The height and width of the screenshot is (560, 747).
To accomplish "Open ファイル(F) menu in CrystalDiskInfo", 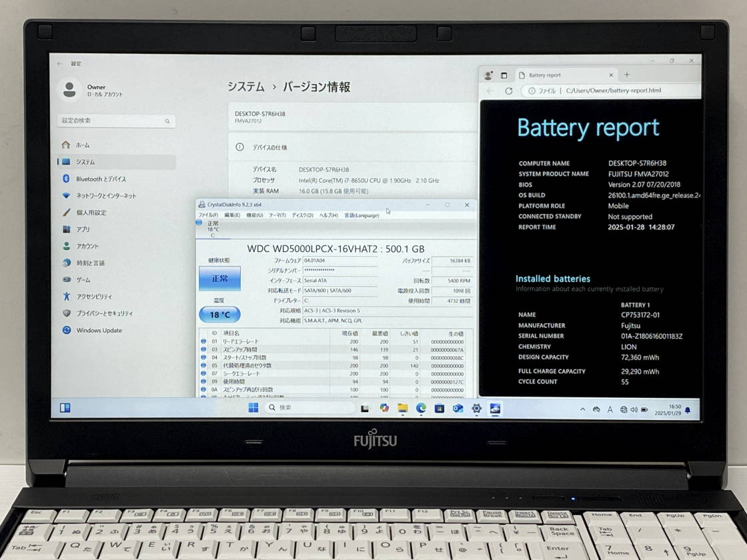I will pos(208,215).
